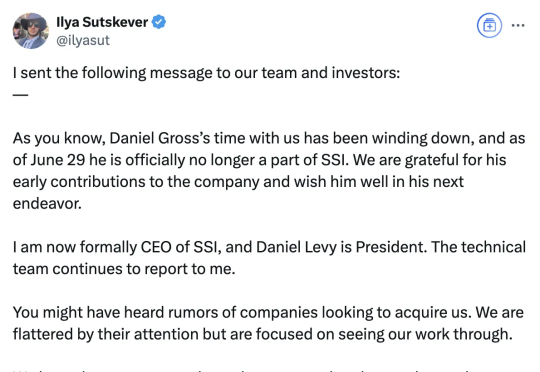Open Ilya Sutskever's profile picture
This screenshot has height=372, width=540.
click(31, 31)
